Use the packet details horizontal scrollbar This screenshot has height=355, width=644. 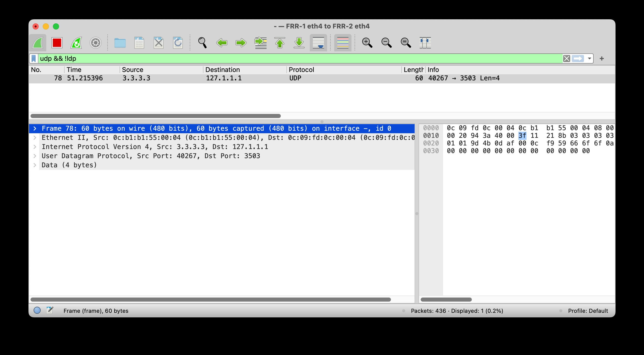pos(211,300)
